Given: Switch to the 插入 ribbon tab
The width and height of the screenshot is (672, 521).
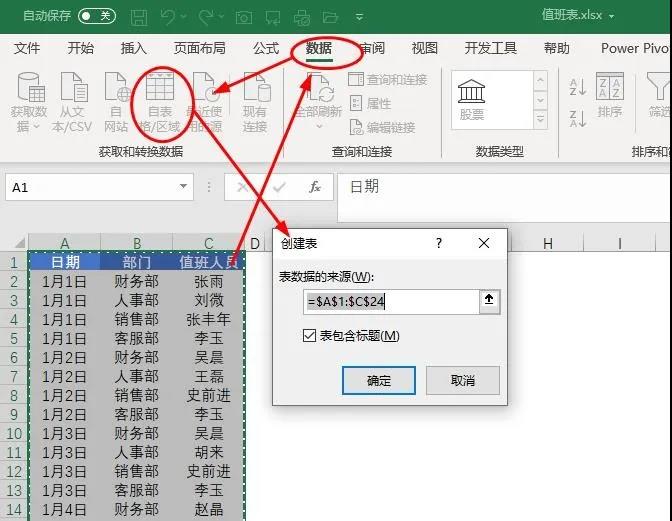Looking at the screenshot, I should (x=134, y=48).
